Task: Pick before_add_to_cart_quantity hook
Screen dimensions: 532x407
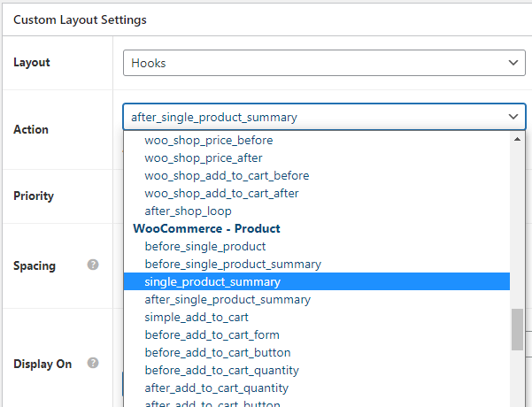Action: coord(222,371)
